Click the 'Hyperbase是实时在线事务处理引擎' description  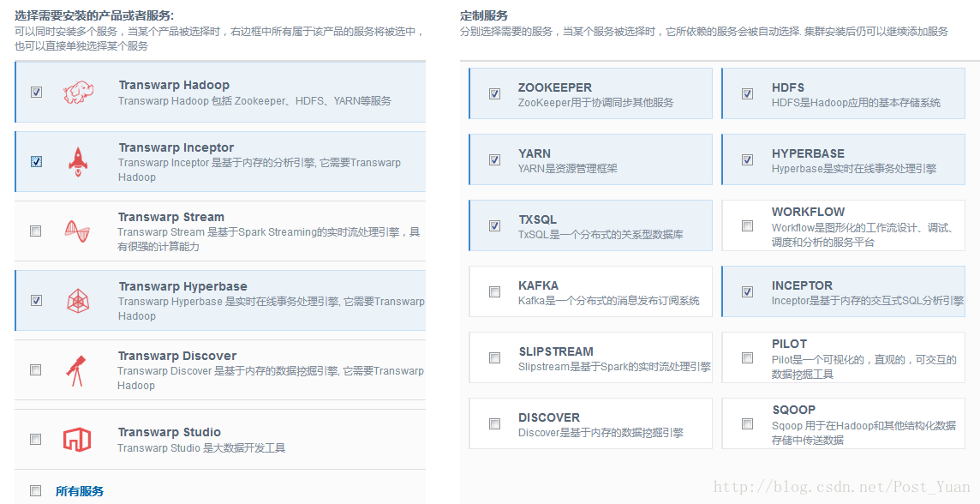point(854,168)
